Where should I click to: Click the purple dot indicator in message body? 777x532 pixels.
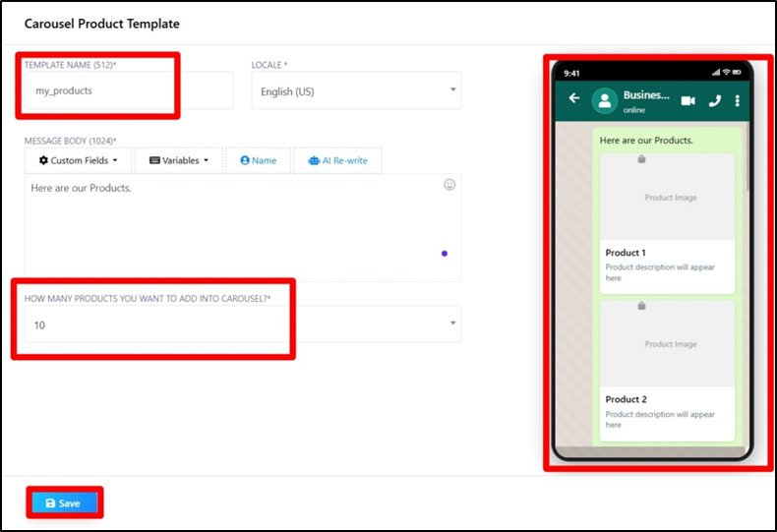point(445,254)
